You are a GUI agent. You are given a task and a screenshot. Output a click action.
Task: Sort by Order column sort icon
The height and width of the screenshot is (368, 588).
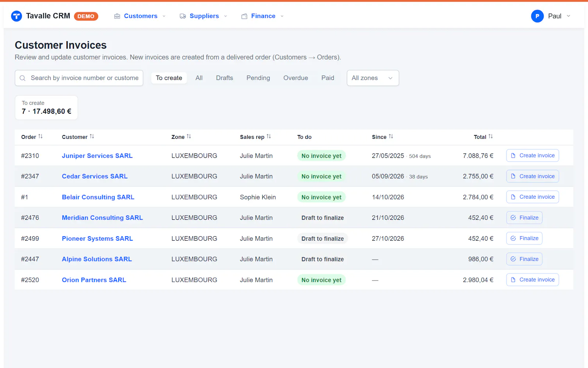point(40,137)
